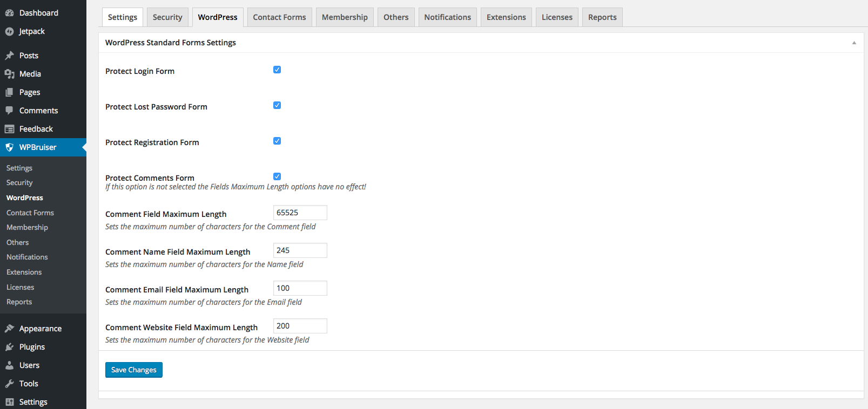Image resolution: width=868 pixels, height=409 pixels.
Task: Select the WPBruiser menu item
Action: (x=43, y=147)
